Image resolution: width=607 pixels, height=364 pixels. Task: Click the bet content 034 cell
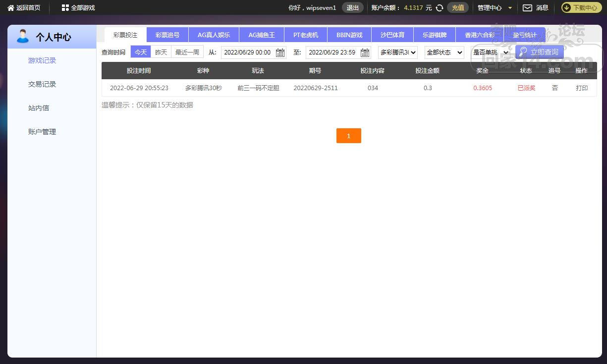tap(373, 88)
